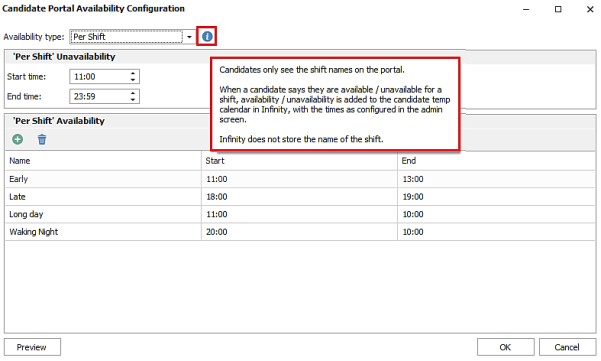Click the Cancel button
Screen dimensions: 601x361
point(567,347)
